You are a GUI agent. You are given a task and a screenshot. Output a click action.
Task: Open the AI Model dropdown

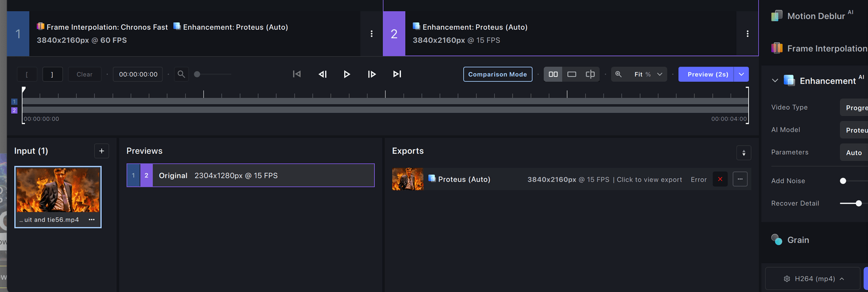tap(854, 130)
